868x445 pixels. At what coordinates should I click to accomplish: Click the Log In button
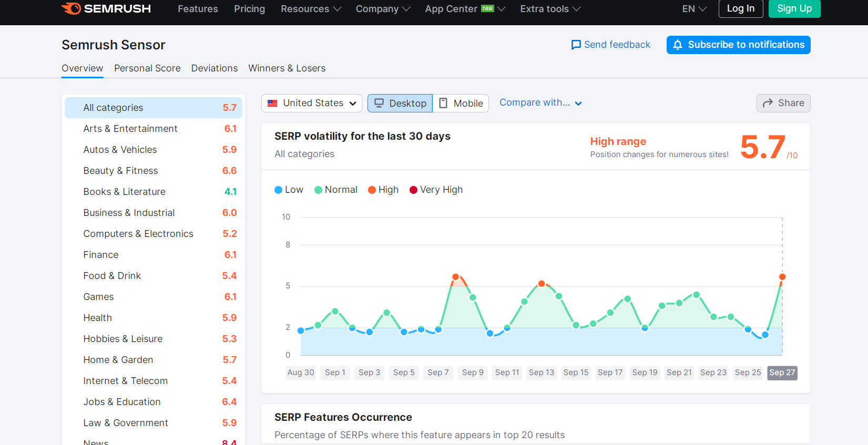(x=741, y=8)
